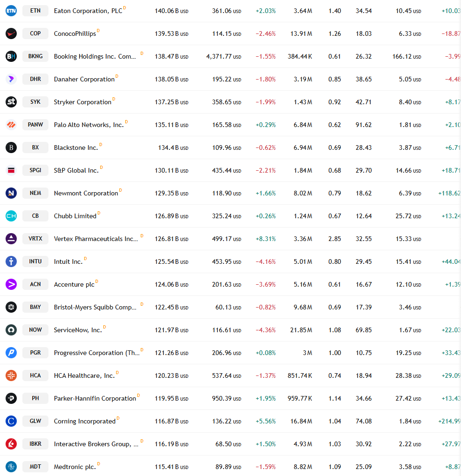
Task: Open the COP ticker badge
Action: click(35, 34)
